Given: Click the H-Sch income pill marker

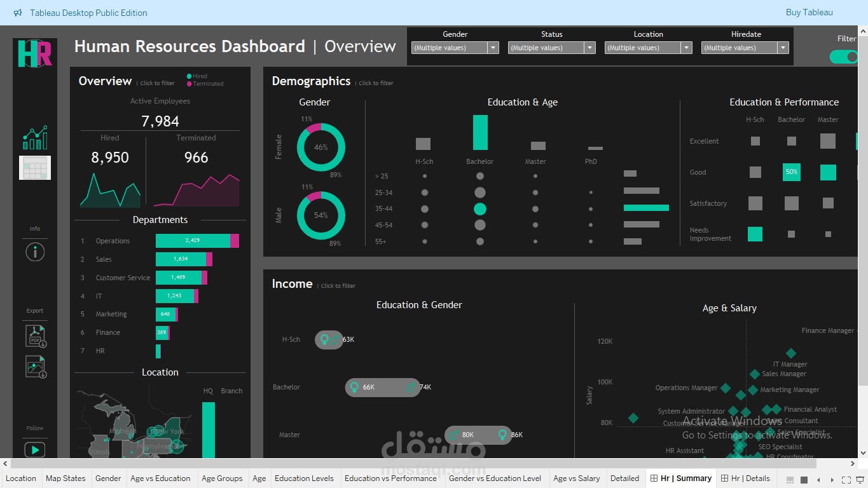Looking at the screenshot, I should click(x=329, y=339).
